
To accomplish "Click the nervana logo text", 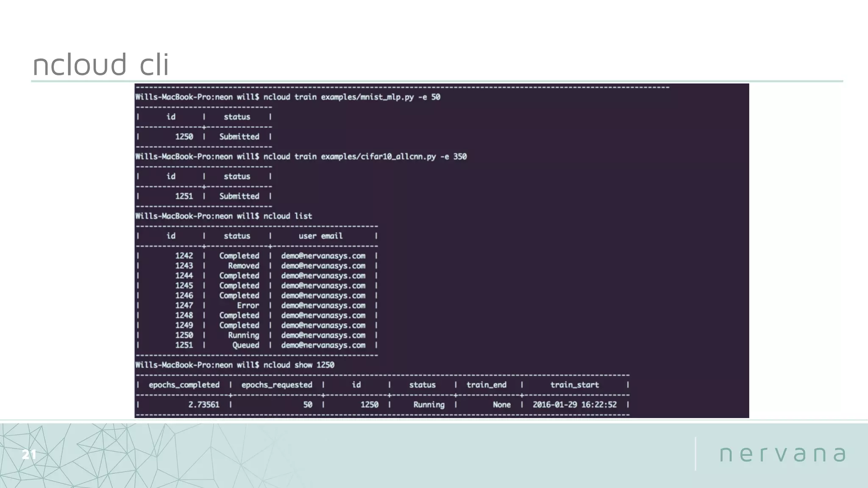I will pyautogui.click(x=782, y=454).
